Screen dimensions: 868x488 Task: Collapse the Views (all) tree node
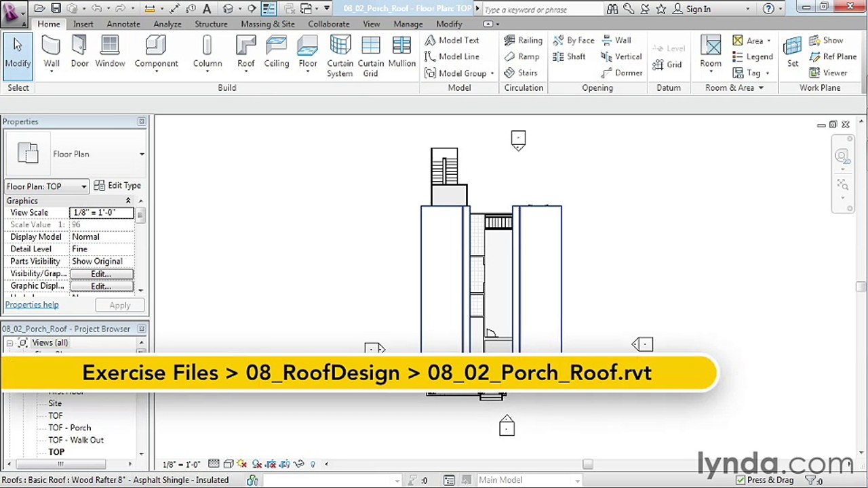(10, 343)
